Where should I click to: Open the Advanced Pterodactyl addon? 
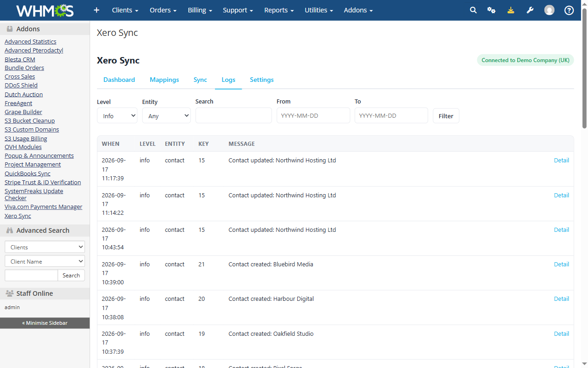(x=34, y=50)
